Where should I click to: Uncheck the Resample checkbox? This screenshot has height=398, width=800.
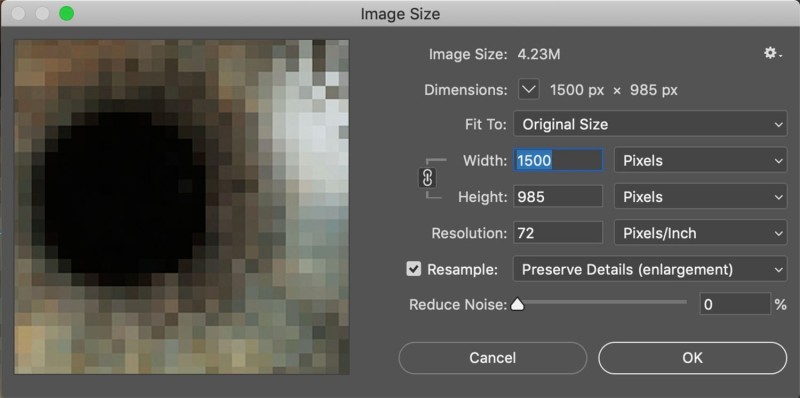(414, 269)
